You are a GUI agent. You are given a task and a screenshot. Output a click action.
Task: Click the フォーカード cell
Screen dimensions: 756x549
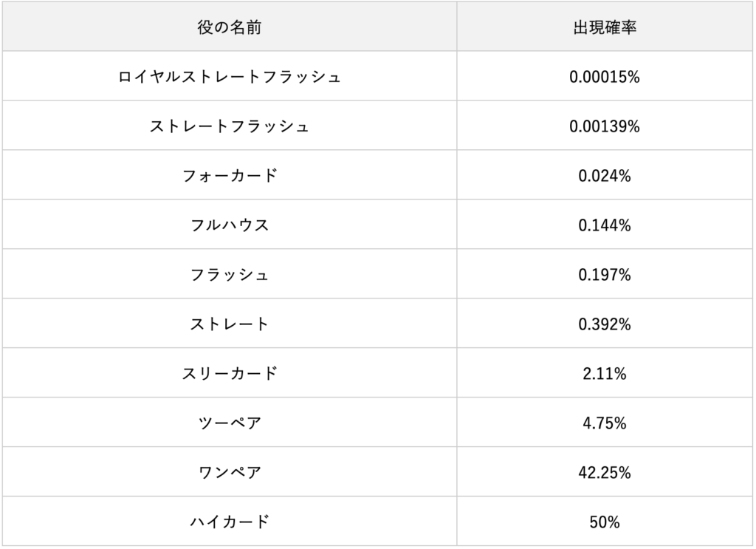click(x=230, y=176)
